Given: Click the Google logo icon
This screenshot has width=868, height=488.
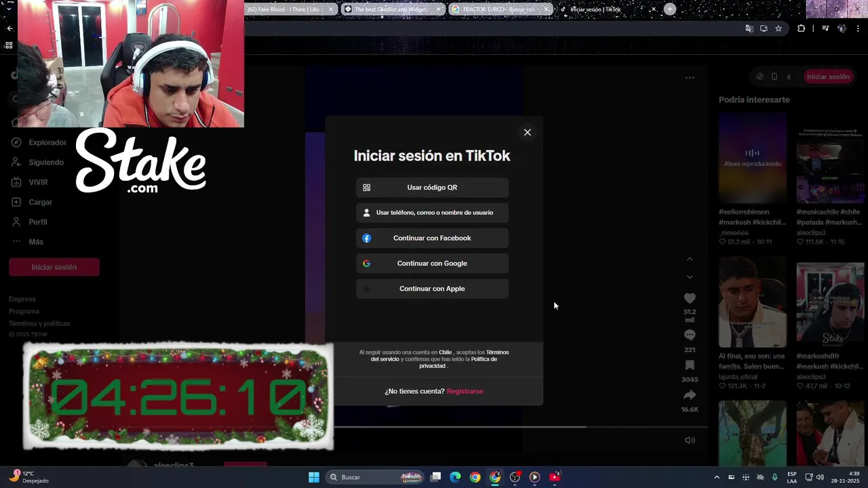Looking at the screenshot, I should [x=367, y=264].
